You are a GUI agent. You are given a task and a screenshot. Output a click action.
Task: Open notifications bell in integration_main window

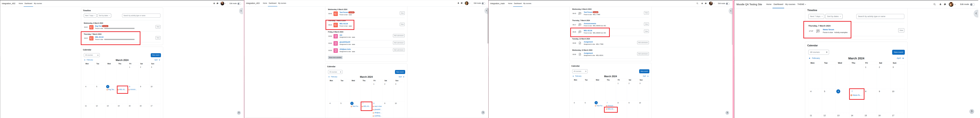[702, 3]
